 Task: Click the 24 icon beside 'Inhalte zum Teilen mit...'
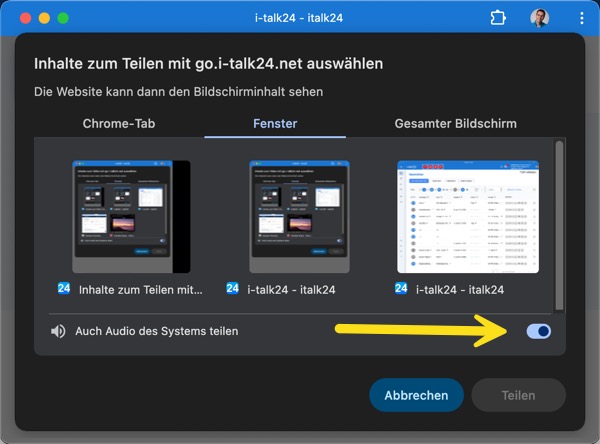(64, 290)
